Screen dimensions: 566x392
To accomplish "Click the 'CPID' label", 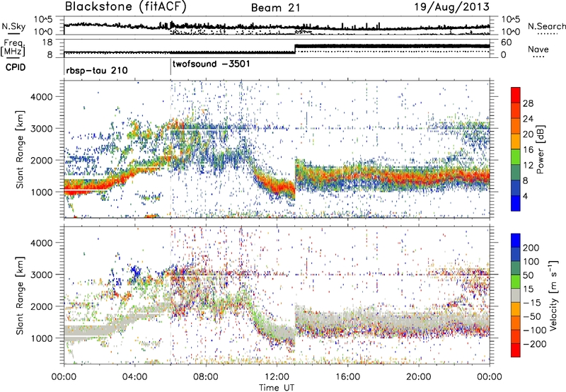I will (x=16, y=67).
